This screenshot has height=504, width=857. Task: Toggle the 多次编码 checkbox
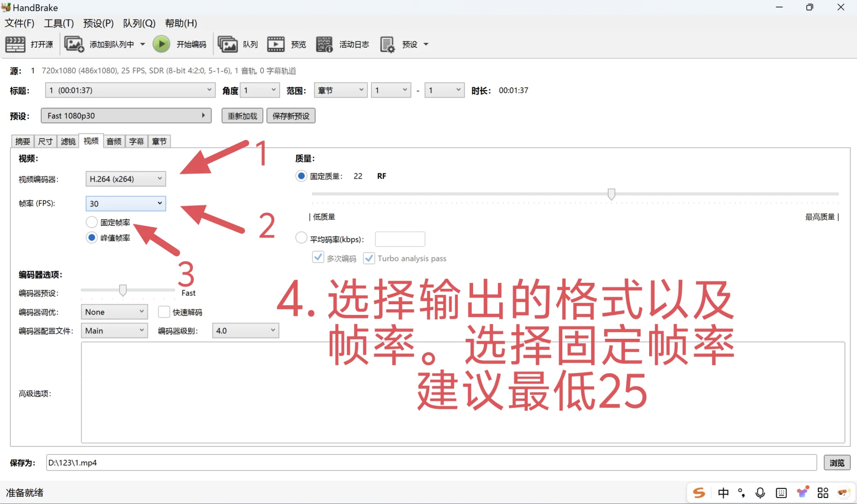318,258
